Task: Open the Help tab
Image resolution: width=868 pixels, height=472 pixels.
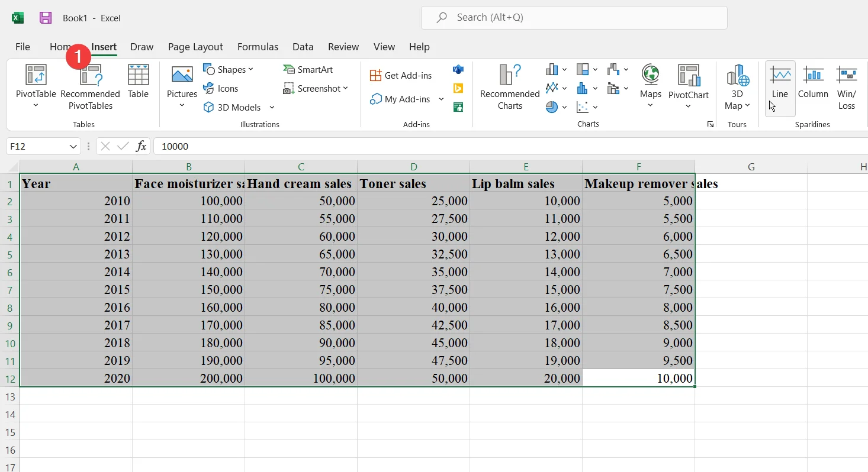Action: pyautogui.click(x=419, y=47)
